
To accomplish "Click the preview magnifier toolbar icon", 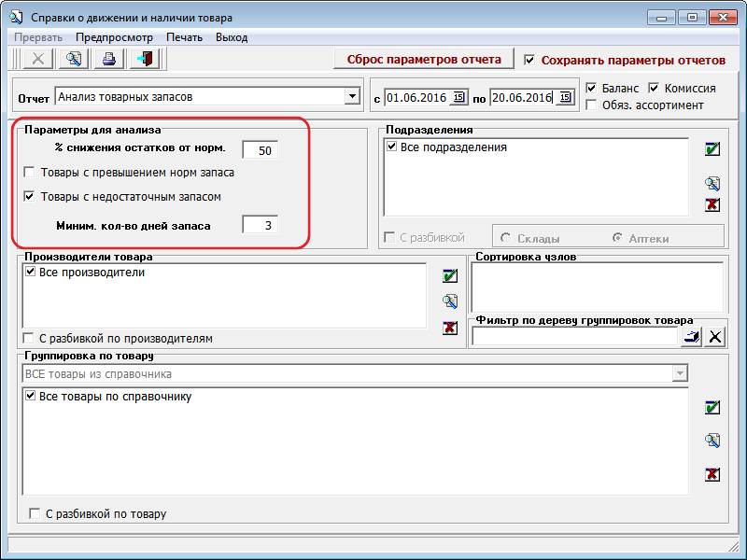I will click(74, 59).
